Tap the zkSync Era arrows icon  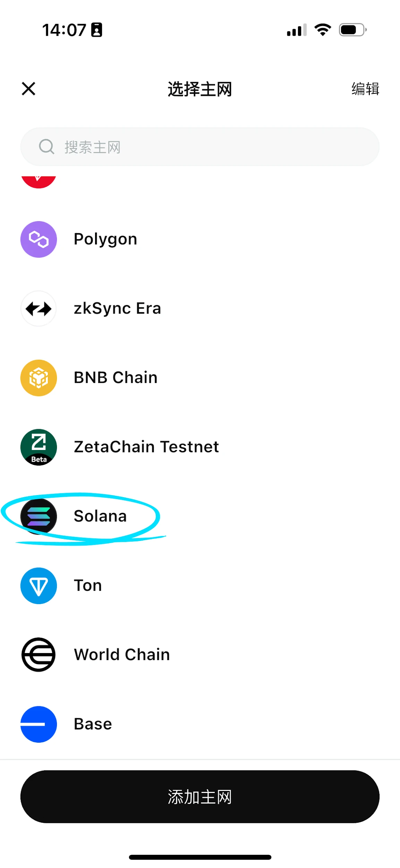39,308
